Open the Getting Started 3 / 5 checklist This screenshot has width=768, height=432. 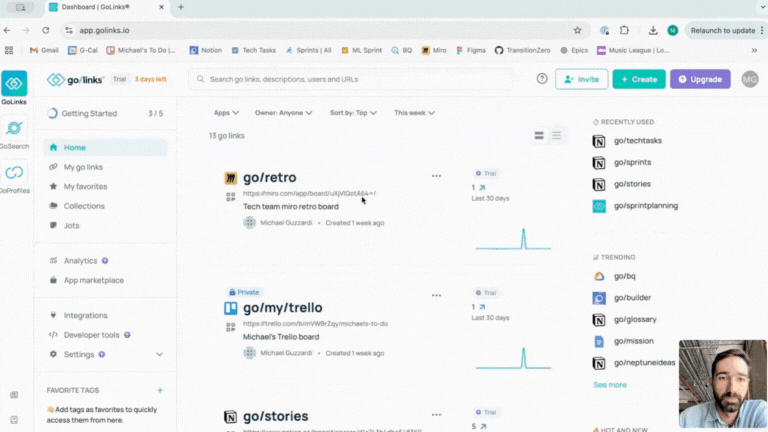coord(106,113)
